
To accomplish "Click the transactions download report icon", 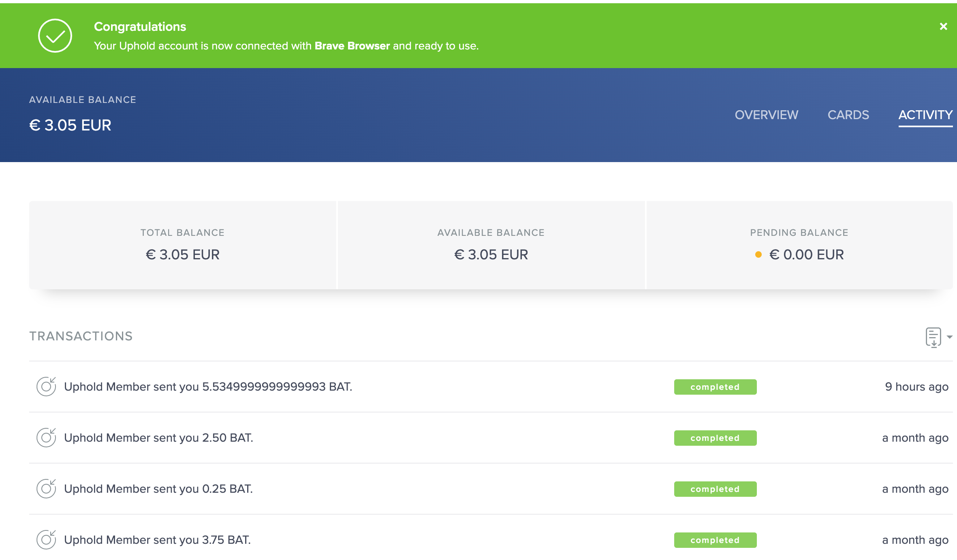I will click(x=933, y=337).
